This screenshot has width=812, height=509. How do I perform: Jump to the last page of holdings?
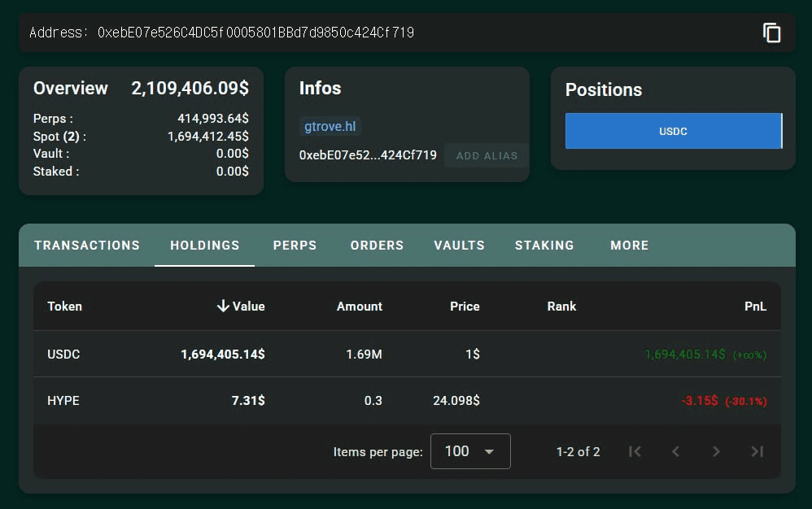(757, 451)
